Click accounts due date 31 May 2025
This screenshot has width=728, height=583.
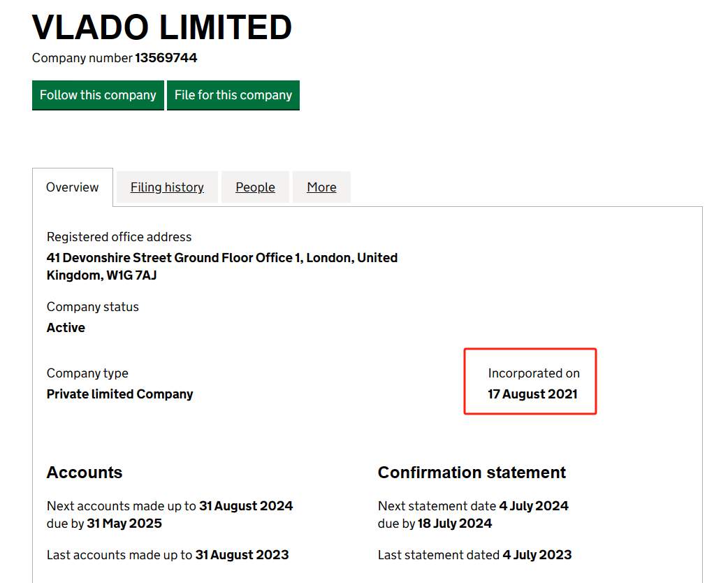click(125, 524)
